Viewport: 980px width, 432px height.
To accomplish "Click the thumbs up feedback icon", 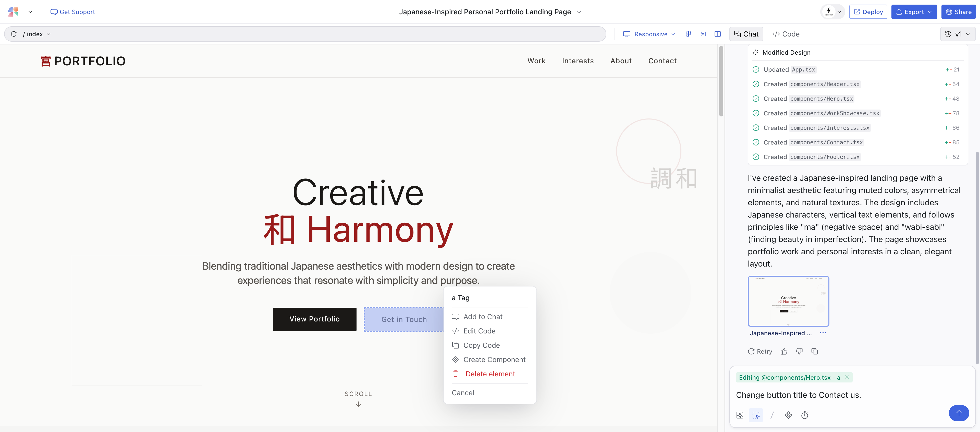I will pyautogui.click(x=784, y=351).
